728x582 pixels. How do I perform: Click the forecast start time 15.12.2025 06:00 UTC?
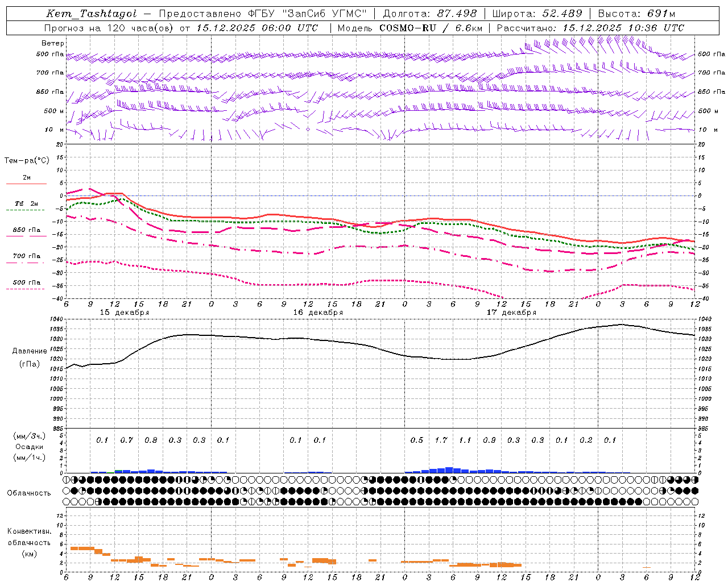pos(257,28)
